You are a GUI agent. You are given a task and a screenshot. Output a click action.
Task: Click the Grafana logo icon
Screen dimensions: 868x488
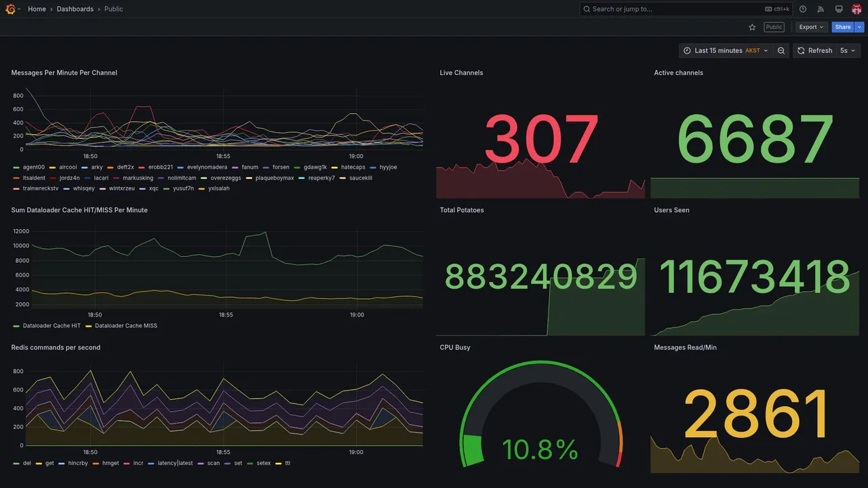[x=10, y=9]
